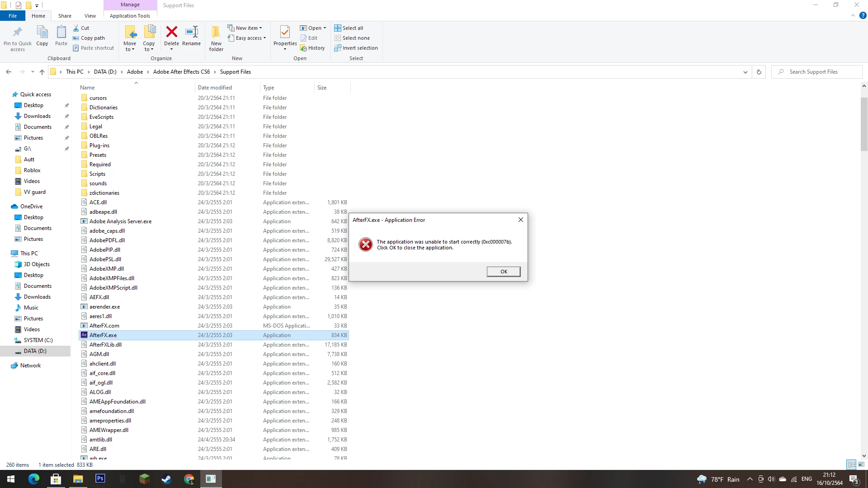
Task: Click OK in the Application Error dialog
Action: tap(503, 272)
